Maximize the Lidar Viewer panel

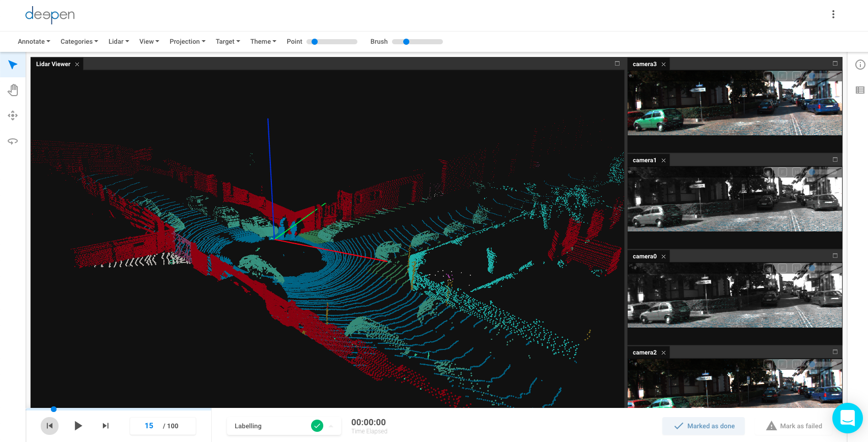pos(617,64)
